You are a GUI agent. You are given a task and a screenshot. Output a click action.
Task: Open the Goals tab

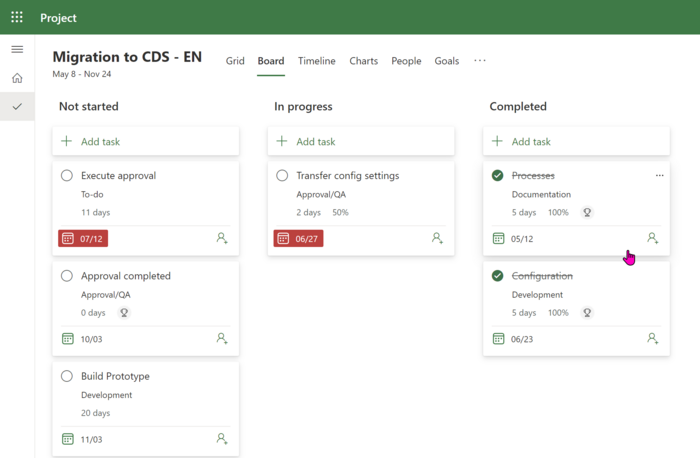coord(446,61)
